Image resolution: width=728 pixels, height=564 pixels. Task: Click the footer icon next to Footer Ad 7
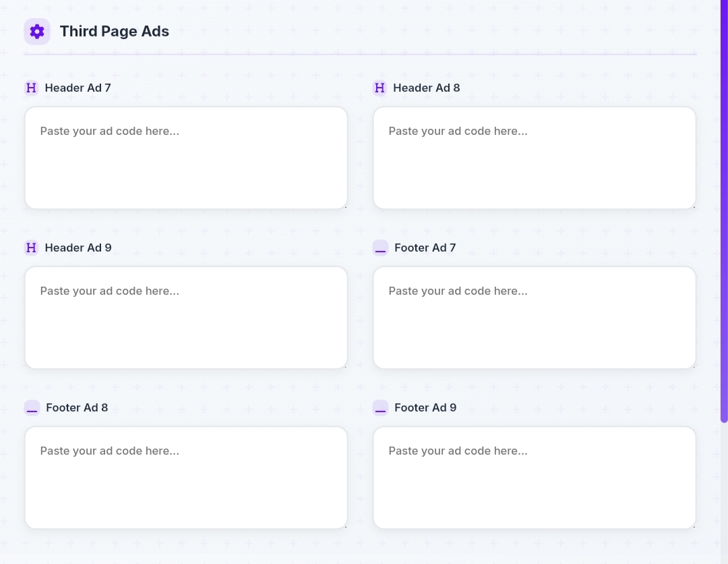380,248
